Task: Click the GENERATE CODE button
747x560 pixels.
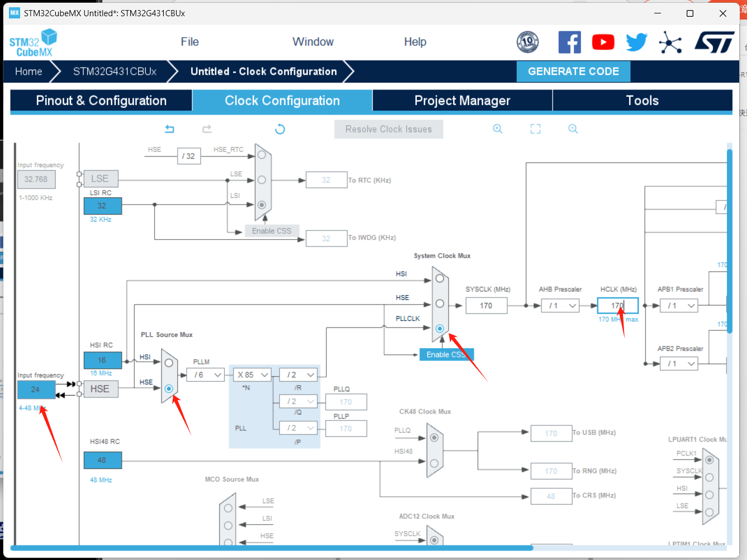Action: (x=573, y=72)
